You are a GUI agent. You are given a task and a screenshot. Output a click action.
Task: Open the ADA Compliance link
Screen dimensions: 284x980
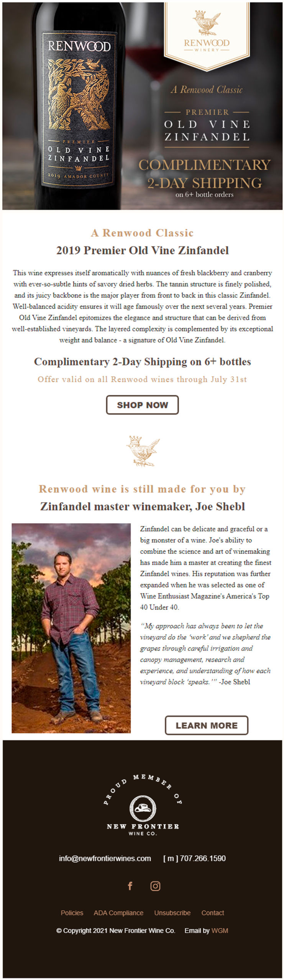point(118,913)
